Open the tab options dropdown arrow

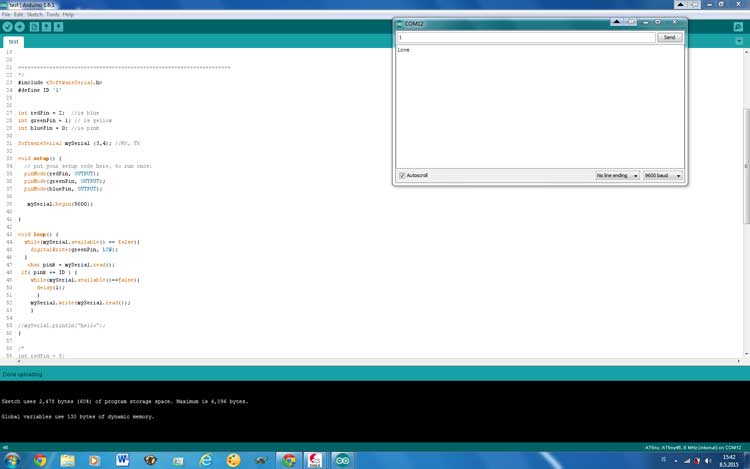coord(739,42)
